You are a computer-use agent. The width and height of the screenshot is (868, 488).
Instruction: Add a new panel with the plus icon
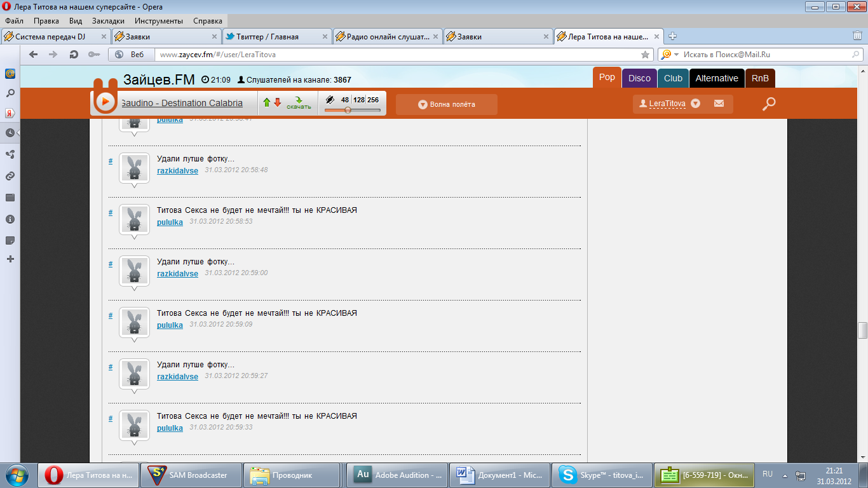coord(10,259)
